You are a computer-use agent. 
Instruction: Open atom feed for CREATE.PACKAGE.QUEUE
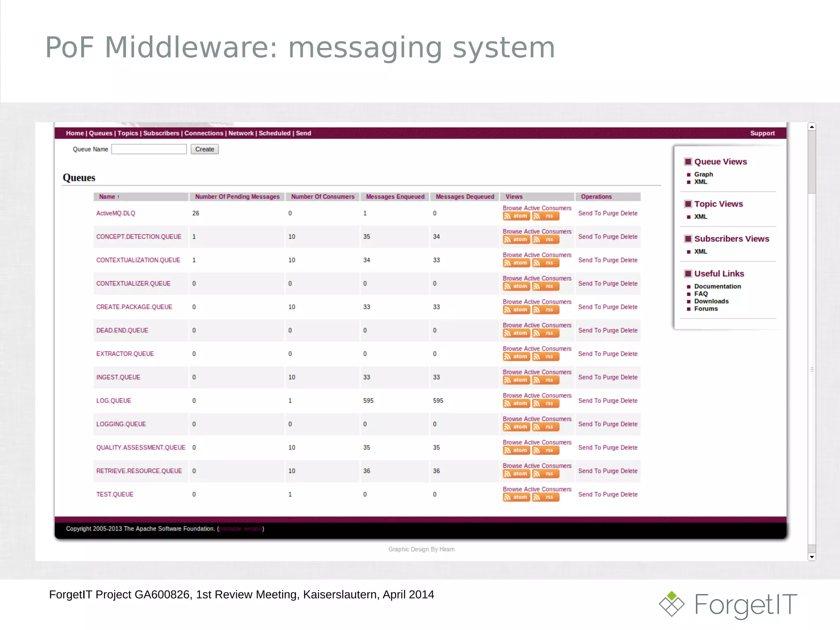516,310
